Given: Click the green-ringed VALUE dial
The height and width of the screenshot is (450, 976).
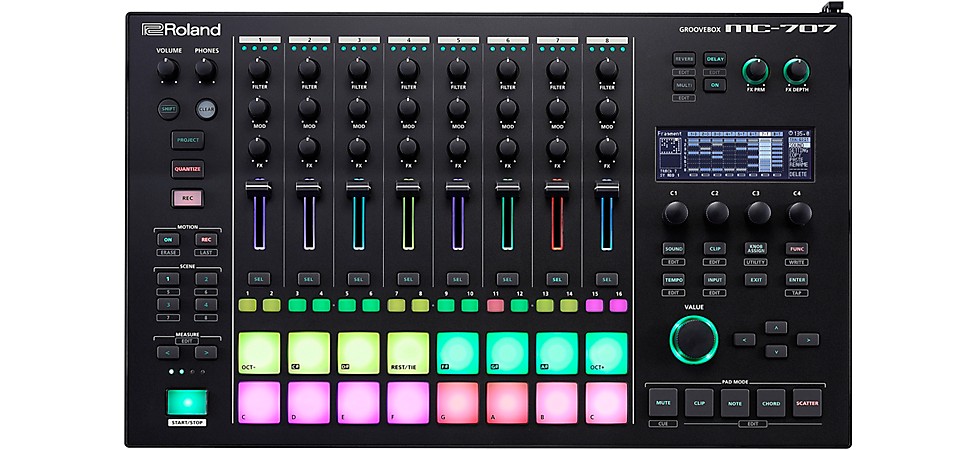Looking at the screenshot, I should pyautogui.click(x=693, y=339).
